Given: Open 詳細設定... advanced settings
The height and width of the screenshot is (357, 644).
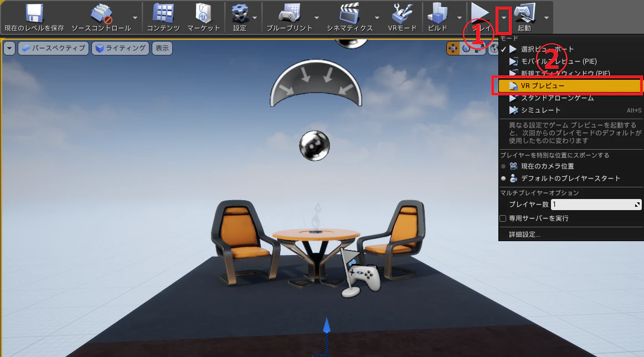Looking at the screenshot, I should [x=524, y=234].
